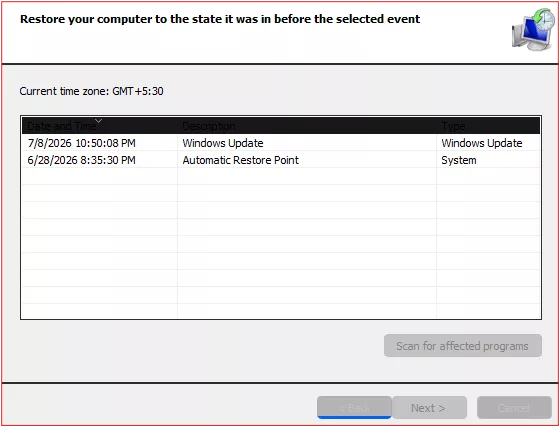Select the 6/28/2026 8:35:30 PM restore point
Screen dimensions: 559x426
click(x=281, y=160)
